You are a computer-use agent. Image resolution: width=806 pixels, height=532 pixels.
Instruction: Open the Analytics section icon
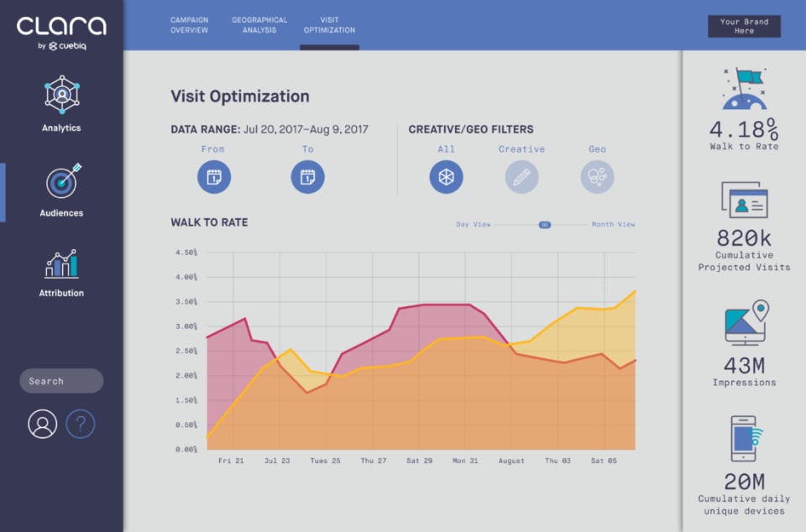[61, 95]
